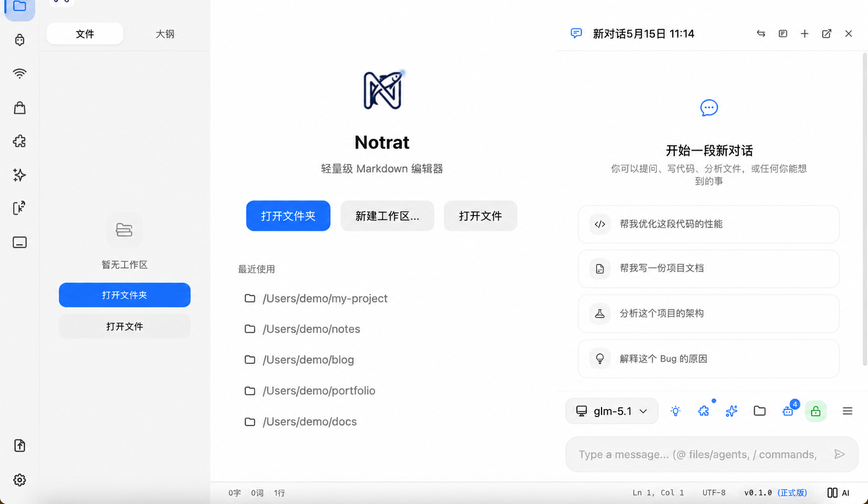Toggle the green unlock permission button
The height and width of the screenshot is (504, 868).
click(816, 411)
